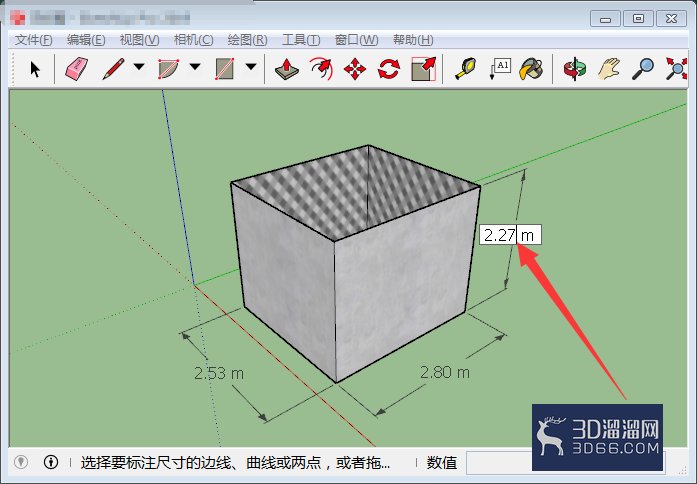Open the Paint Bucket tool
Image resolution: width=697 pixels, height=484 pixels.
pyautogui.click(x=531, y=69)
